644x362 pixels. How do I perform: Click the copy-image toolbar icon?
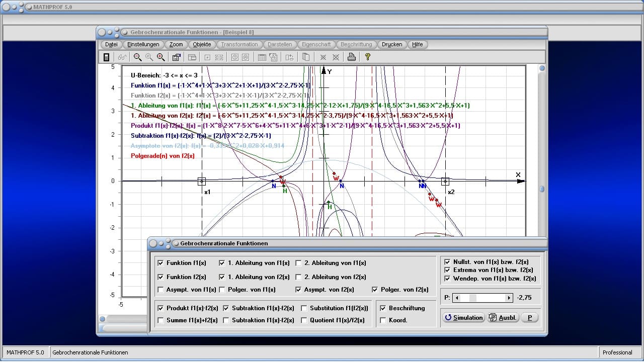(x=273, y=57)
